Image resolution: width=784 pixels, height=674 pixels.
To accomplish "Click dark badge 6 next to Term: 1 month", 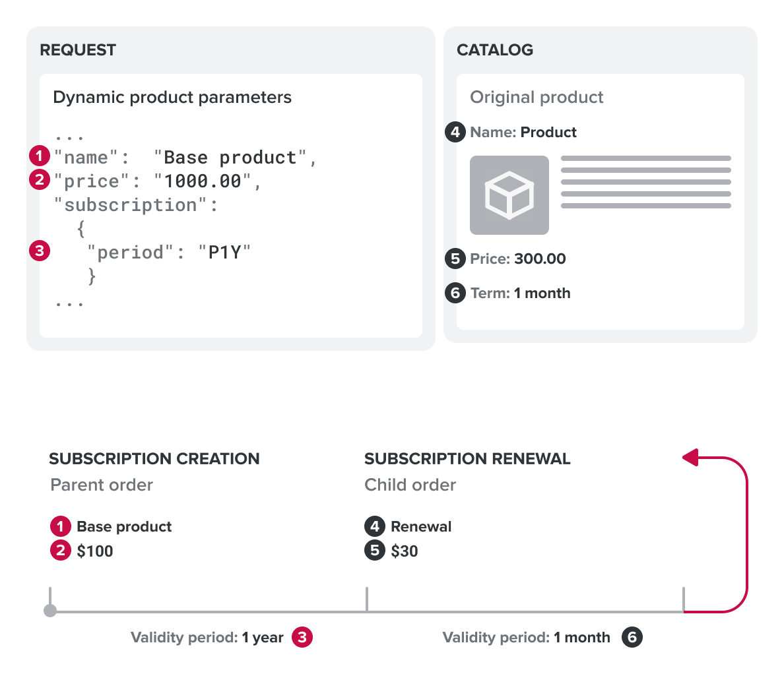I will 455,293.
